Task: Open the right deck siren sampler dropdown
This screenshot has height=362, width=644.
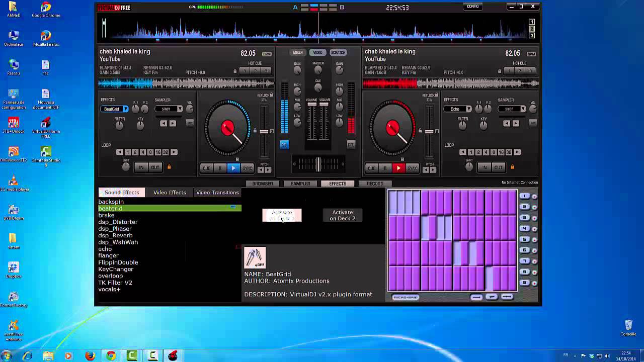Action: [x=523, y=109]
